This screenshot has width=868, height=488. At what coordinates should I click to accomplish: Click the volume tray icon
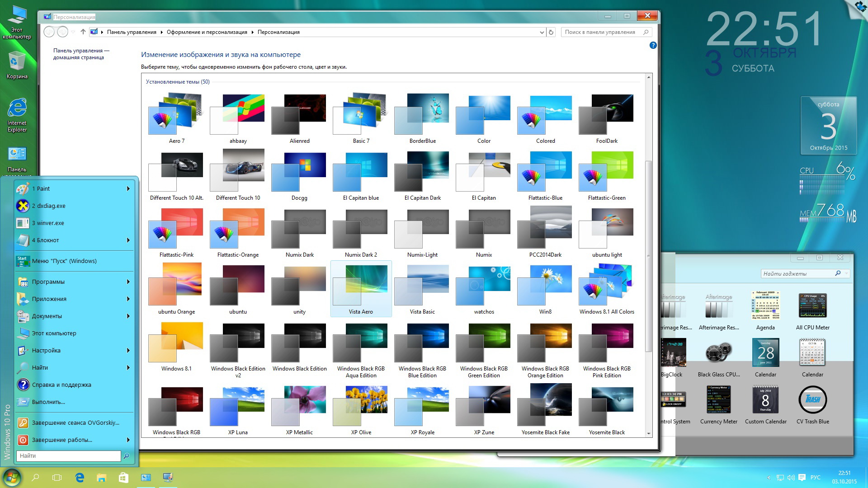pyautogui.click(x=791, y=477)
